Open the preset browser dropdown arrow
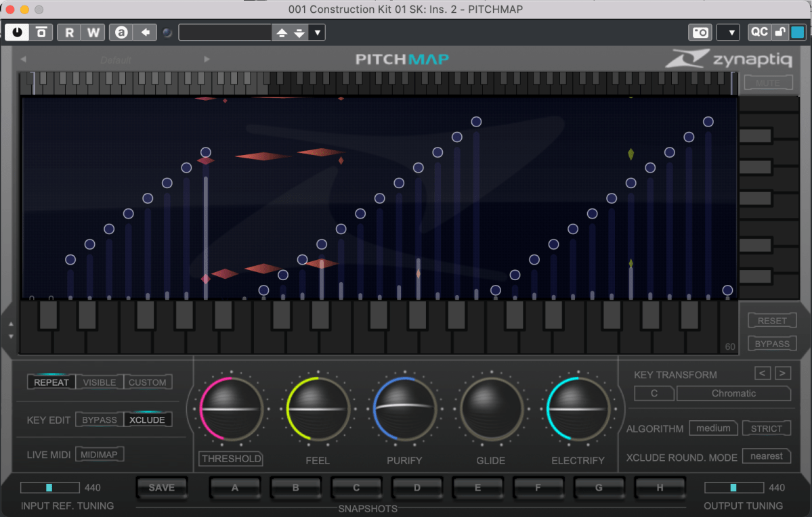 pos(317,32)
